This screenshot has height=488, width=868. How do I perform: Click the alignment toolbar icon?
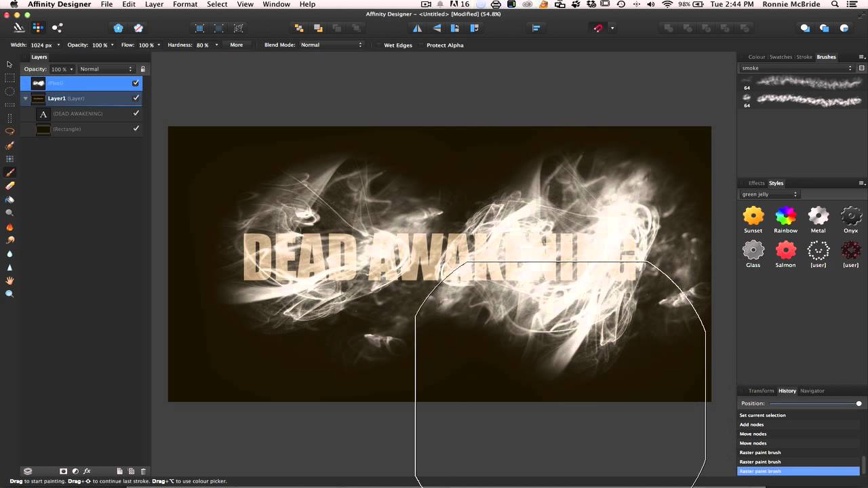(536, 28)
